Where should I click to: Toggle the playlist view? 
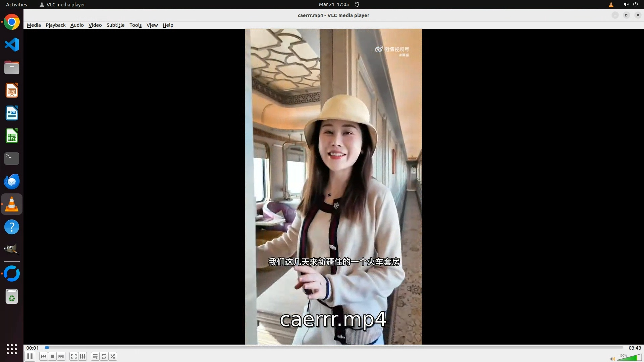[95, 356]
